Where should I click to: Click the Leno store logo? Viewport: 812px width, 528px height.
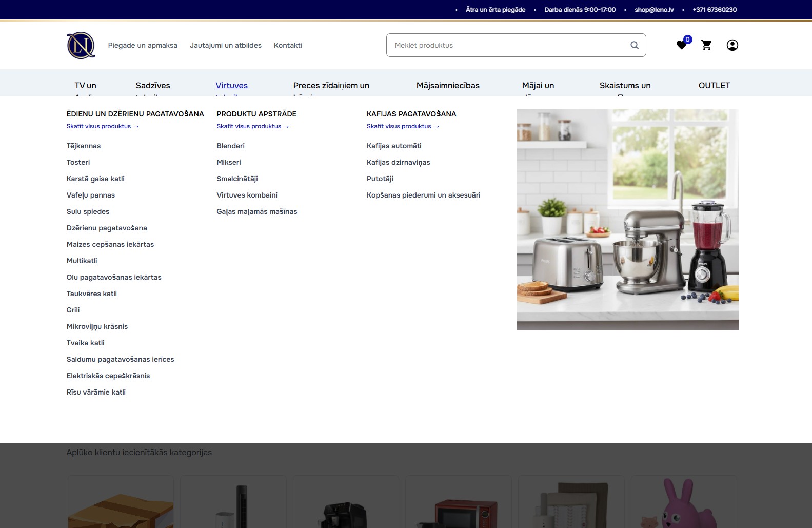[x=81, y=45]
